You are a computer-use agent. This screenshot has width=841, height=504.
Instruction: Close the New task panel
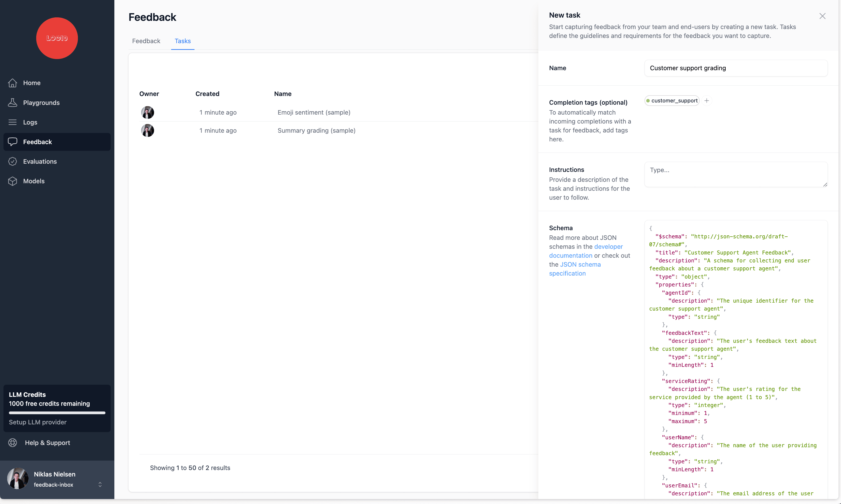tap(822, 16)
